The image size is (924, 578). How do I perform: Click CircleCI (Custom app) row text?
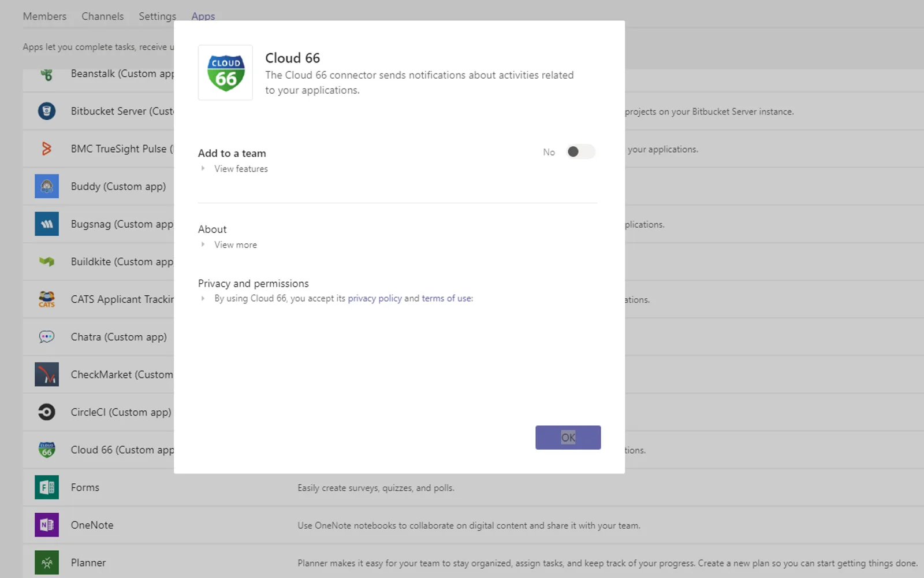point(121,412)
